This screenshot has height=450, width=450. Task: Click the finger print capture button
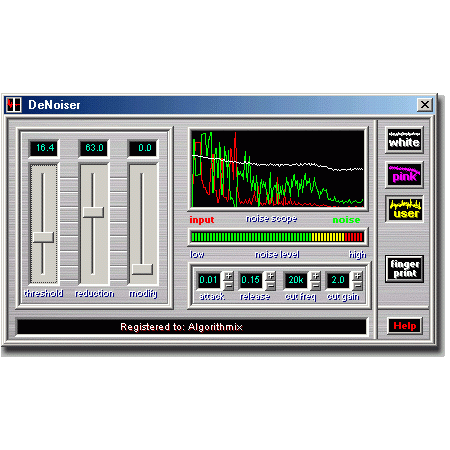click(404, 269)
